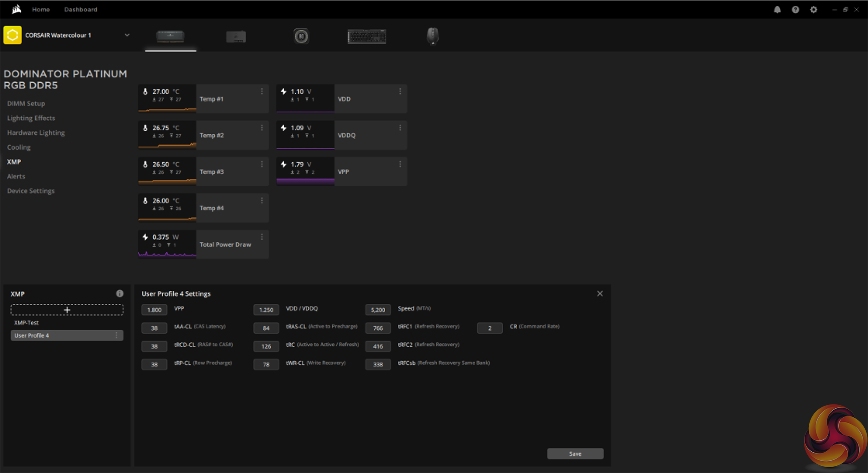Viewport: 868px width, 473px height.
Task: Open the Dashboard tab
Action: tap(80, 9)
